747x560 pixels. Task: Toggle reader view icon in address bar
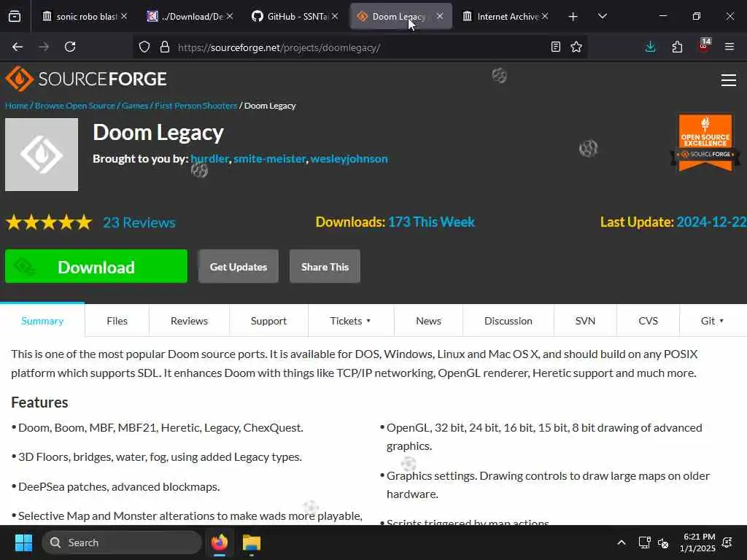[x=555, y=47]
